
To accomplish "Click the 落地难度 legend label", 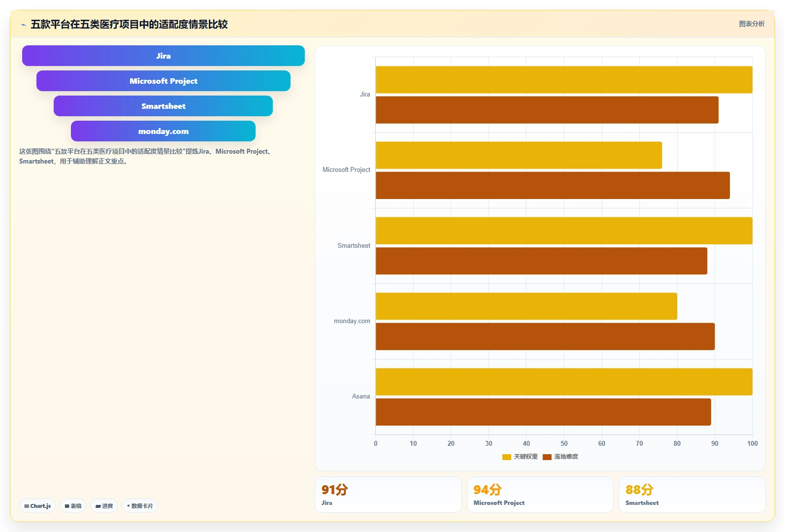I will click(566, 457).
